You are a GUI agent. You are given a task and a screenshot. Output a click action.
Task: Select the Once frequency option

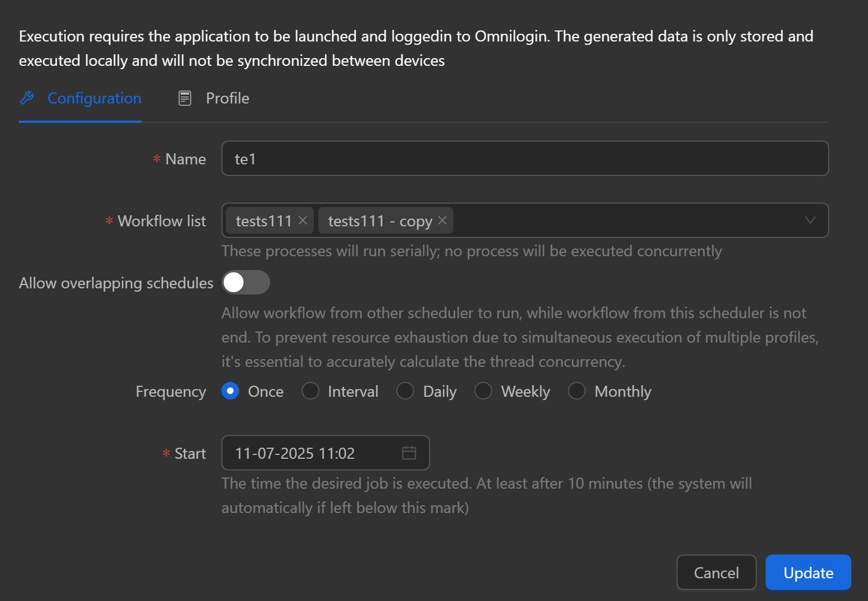pos(230,391)
